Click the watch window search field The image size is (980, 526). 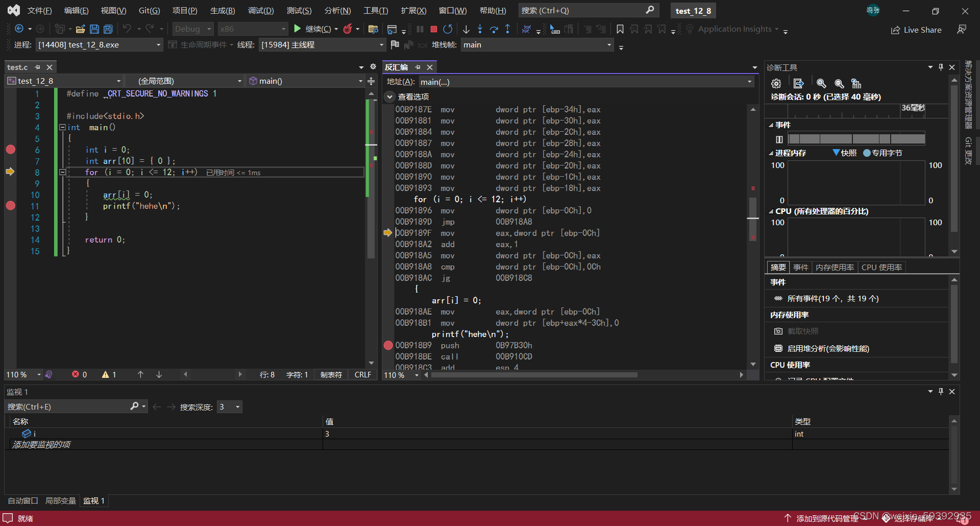67,407
